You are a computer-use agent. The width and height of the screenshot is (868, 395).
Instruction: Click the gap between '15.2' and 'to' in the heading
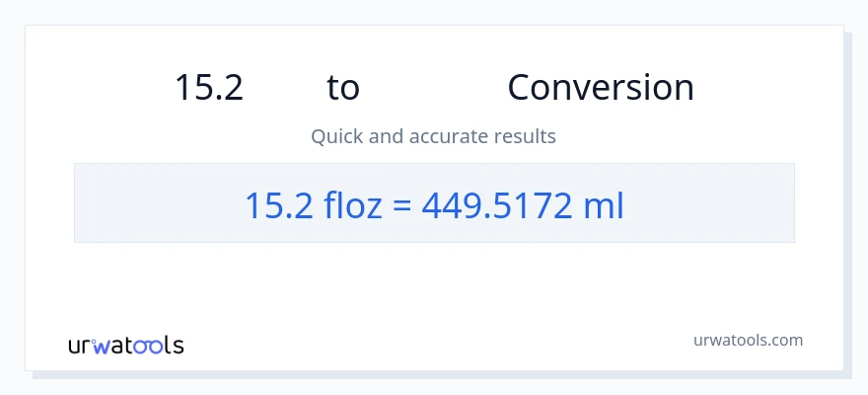285,88
